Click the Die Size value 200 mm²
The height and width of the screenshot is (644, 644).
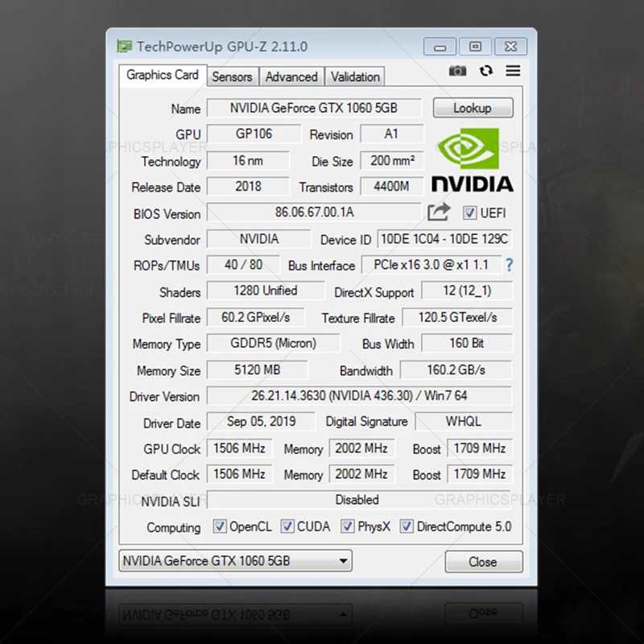pyautogui.click(x=392, y=160)
